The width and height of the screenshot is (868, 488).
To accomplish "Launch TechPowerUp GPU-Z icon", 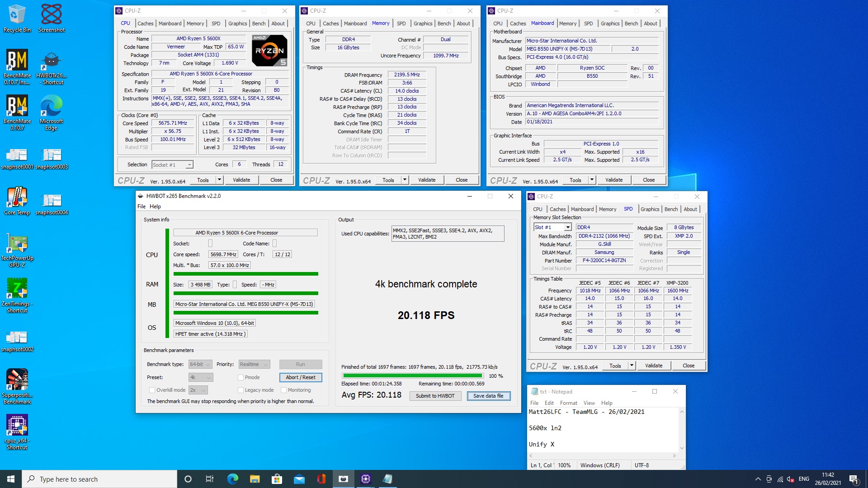I will pos(17,250).
